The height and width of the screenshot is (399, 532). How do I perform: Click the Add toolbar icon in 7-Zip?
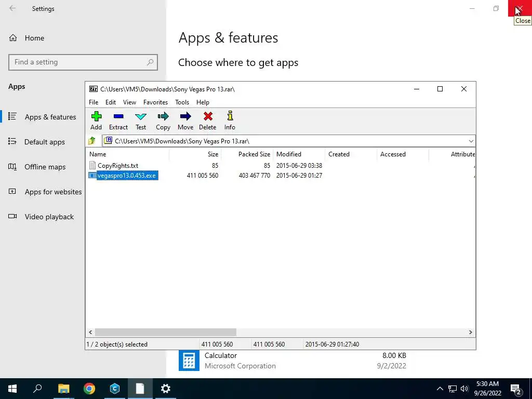[x=96, y=116]
